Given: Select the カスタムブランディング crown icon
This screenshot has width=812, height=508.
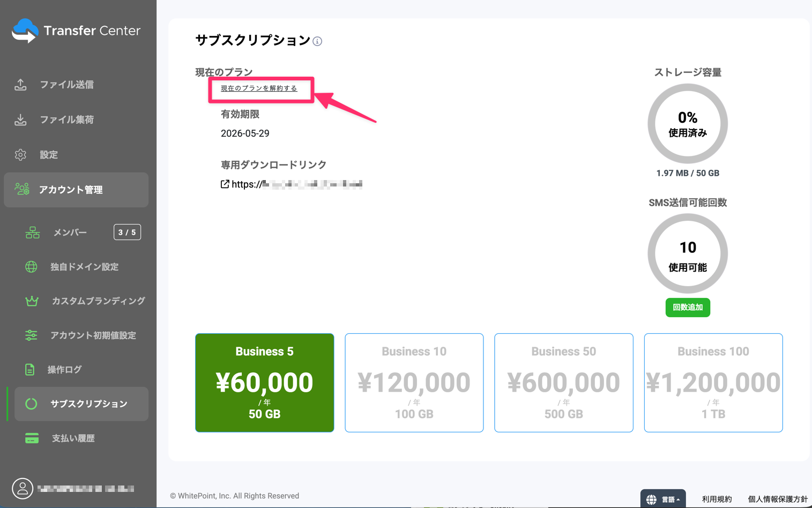Looking at the screenshot, I should 32,301.
